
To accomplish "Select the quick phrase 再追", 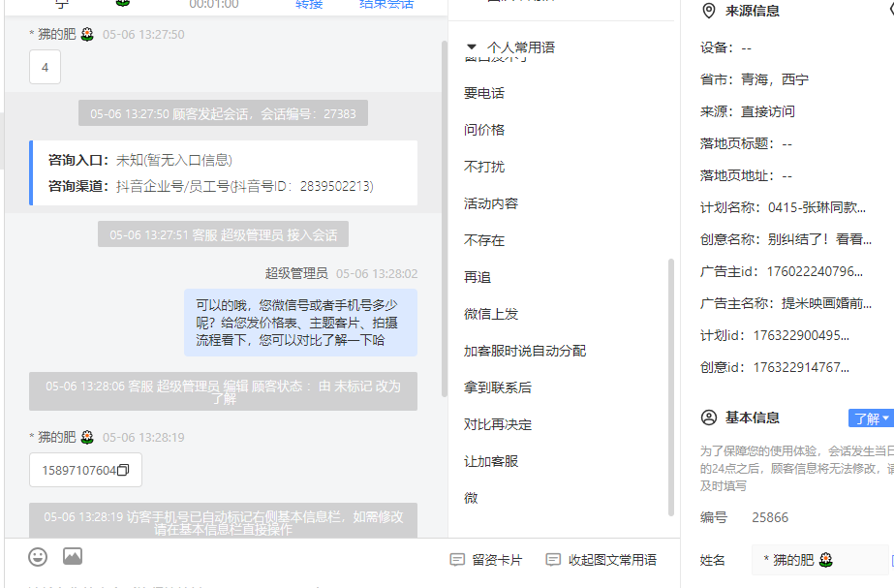I will pos(478,277).
